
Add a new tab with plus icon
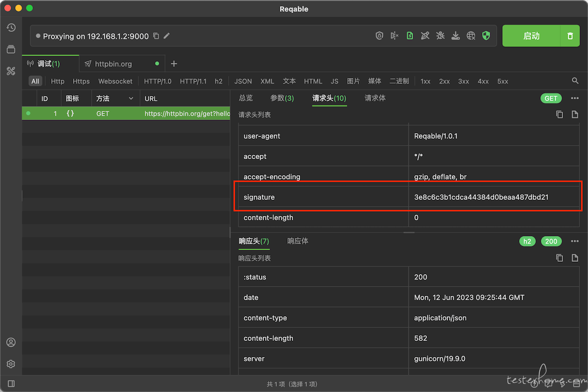point(174,64)
